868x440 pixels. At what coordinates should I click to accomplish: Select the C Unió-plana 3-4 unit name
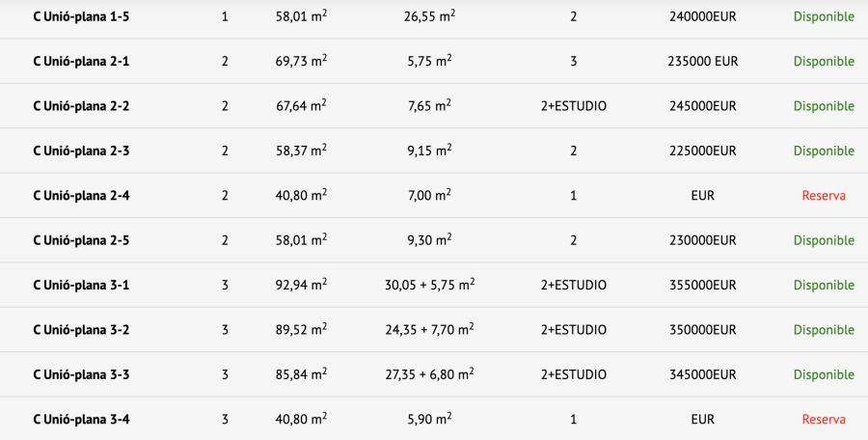click(81, 420)
